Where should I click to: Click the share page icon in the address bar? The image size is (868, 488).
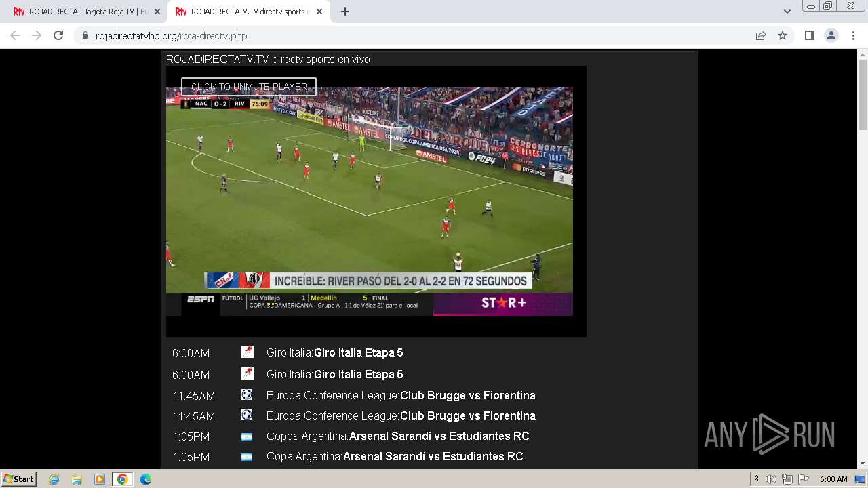pyautogui.click(x=761, y=35)
